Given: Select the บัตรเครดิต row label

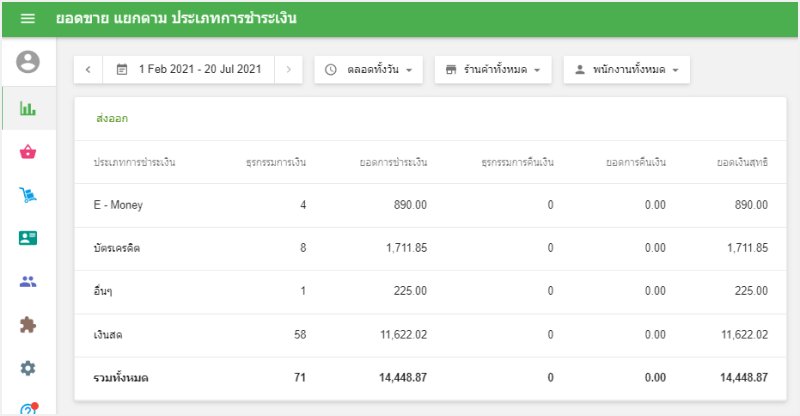Looking at the screenshot, I should [x=116, y=249].
